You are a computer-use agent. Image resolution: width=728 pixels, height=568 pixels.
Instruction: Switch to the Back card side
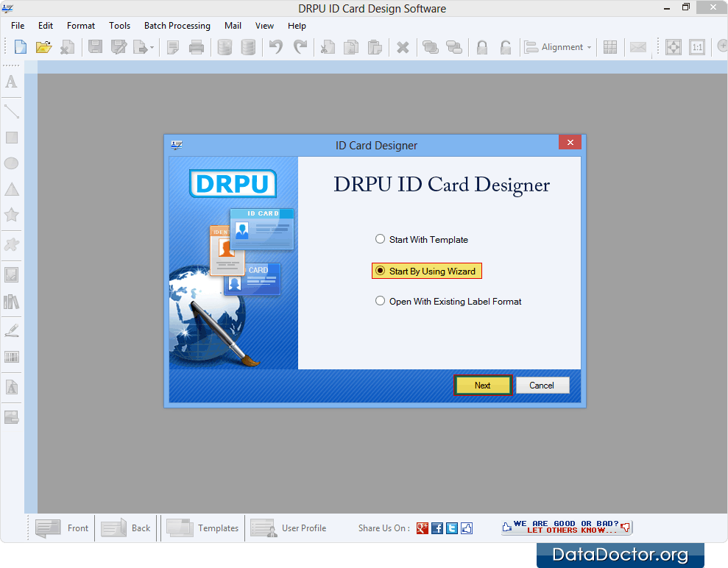(126, 528)
